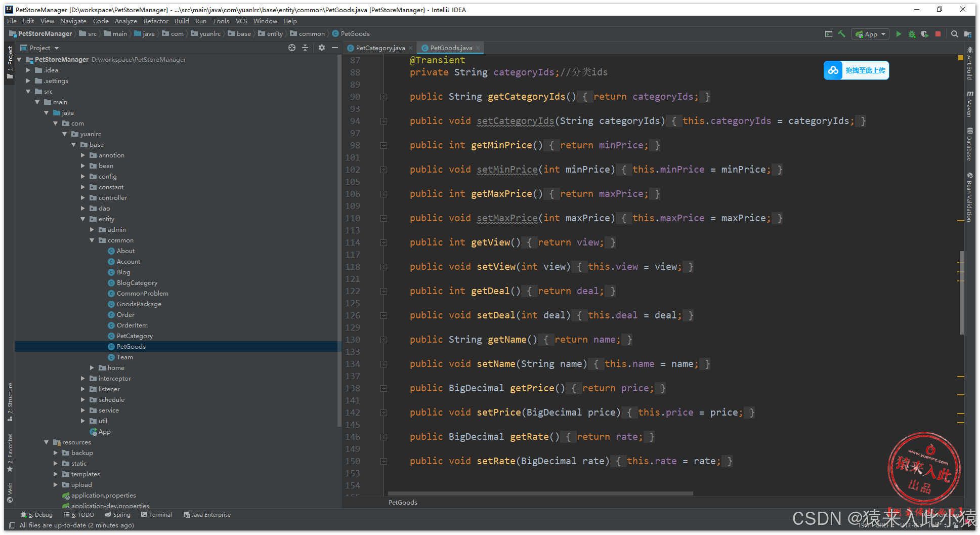This screenshot has height=535, width=980.
Task: Select GoodsPackage class
Action: click(x=139, y=304)
